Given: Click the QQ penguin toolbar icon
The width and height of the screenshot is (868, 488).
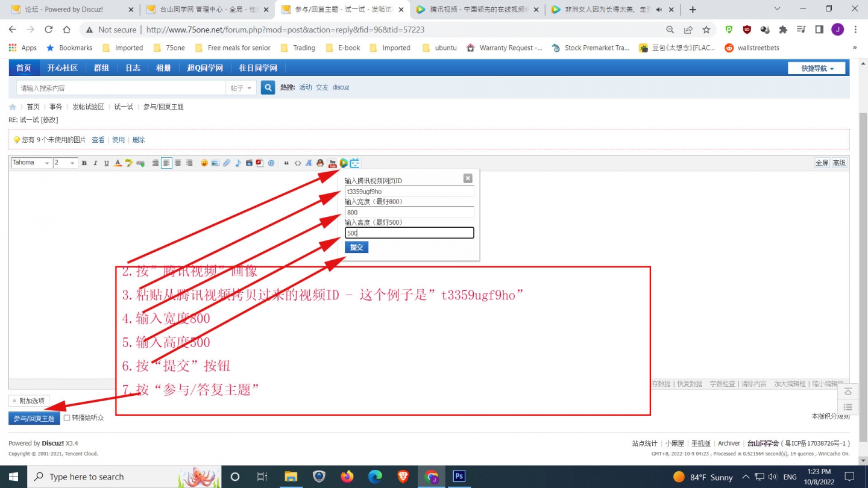Looking at the screenshot, I should point(320,163).
